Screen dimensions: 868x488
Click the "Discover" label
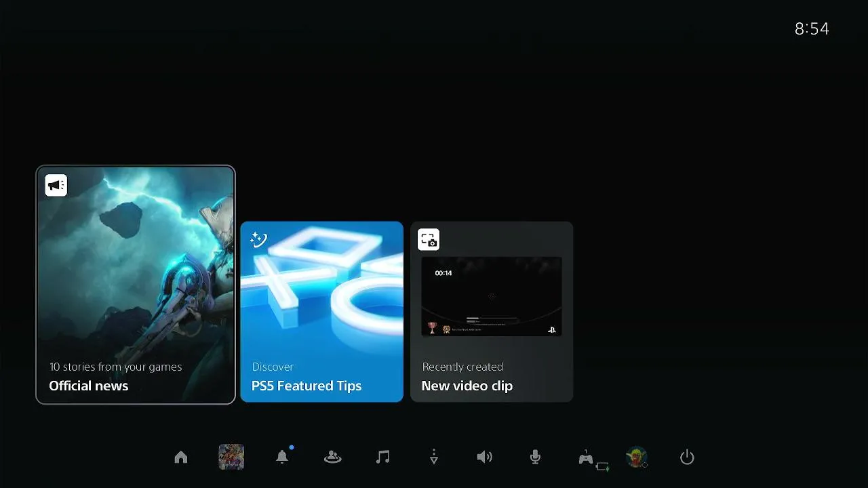pyautogui.click(x=273, y=367)
